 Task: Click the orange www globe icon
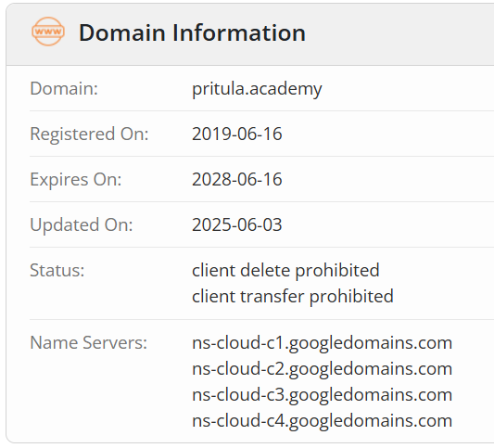[x=48, y=32]
